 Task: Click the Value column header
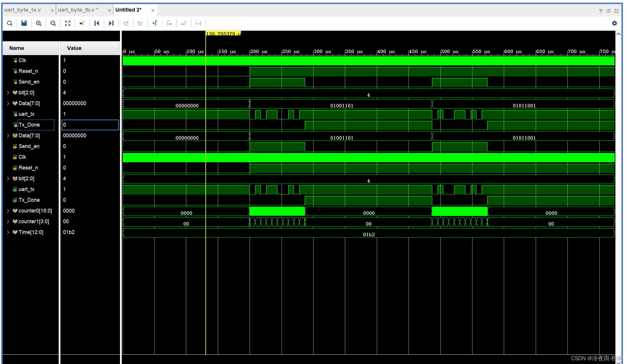tap(74, 48)
